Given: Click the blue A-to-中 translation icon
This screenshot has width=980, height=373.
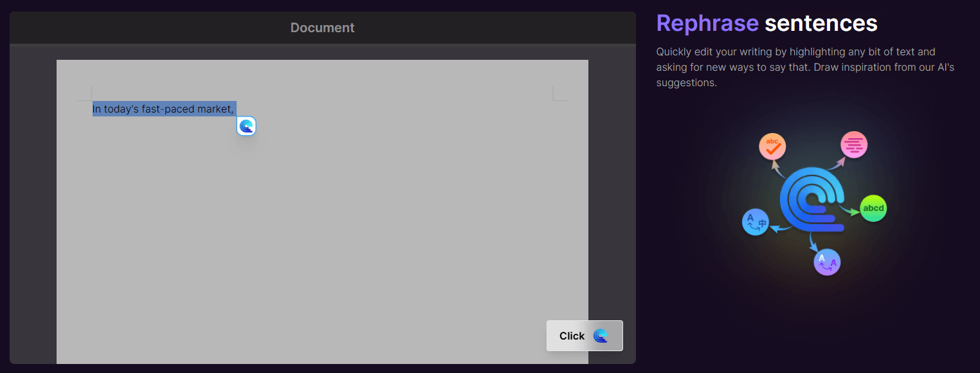Looking at the screenshot, I should [x=756, y=222].
